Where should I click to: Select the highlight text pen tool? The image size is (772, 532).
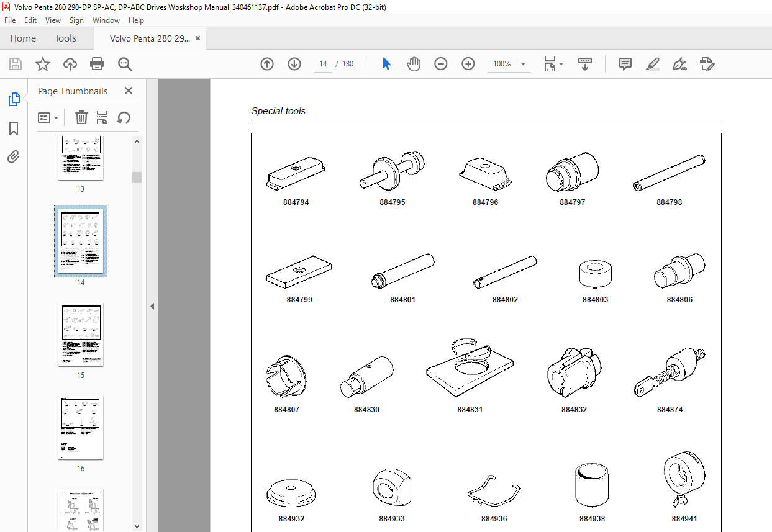pyautogui.click(x=652, y=64)
